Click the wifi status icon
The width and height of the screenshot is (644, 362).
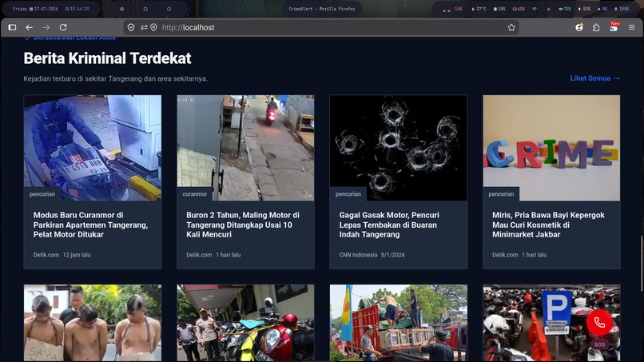pos(535,9)
